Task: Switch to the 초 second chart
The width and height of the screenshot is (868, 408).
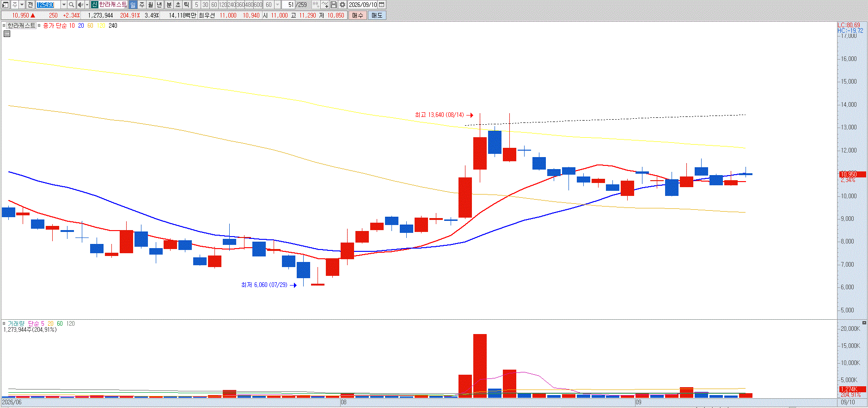Action: [x=178, y=5]
